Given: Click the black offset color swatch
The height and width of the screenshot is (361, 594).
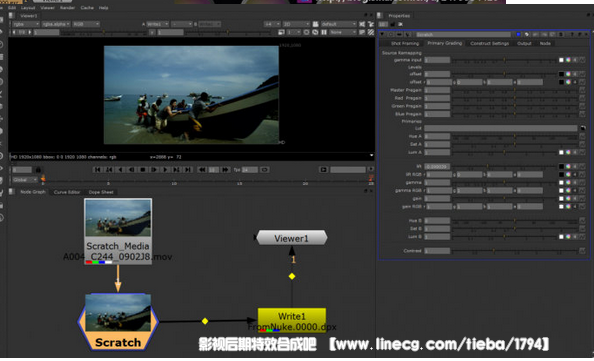Looking at the screenshot, I should pos(561,74).
